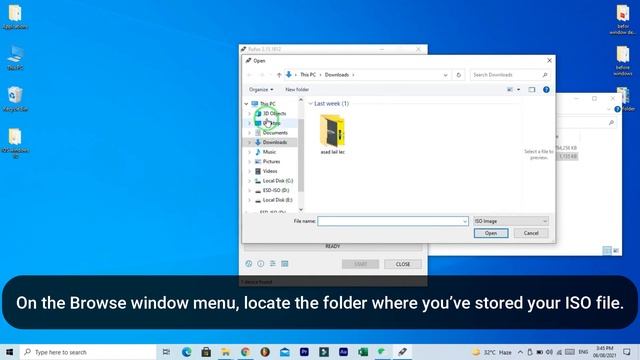Screen dimensions: 640x360
Task: Open the Windows Start menu
Action: pyautogui.click(x=9, y=352)
